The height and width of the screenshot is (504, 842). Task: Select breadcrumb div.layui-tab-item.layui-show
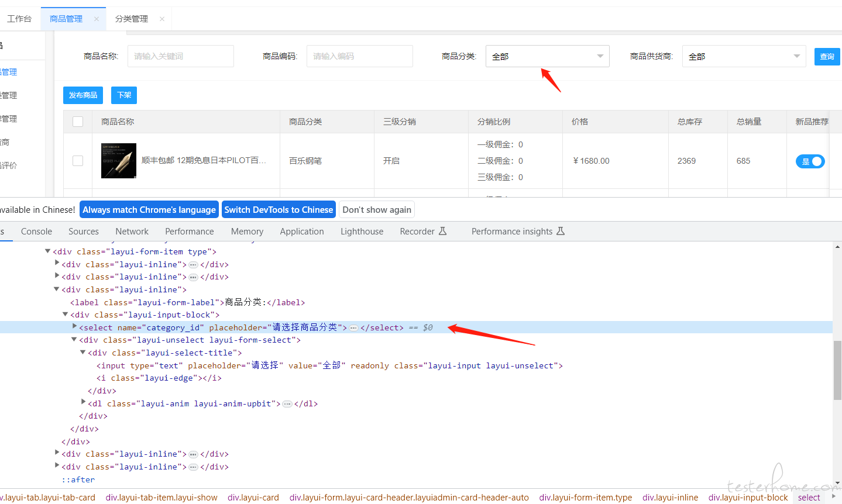point(161,498)
